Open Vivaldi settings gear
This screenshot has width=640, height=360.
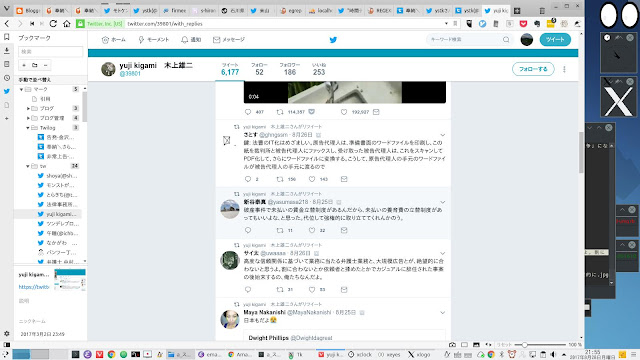[7, 333]
